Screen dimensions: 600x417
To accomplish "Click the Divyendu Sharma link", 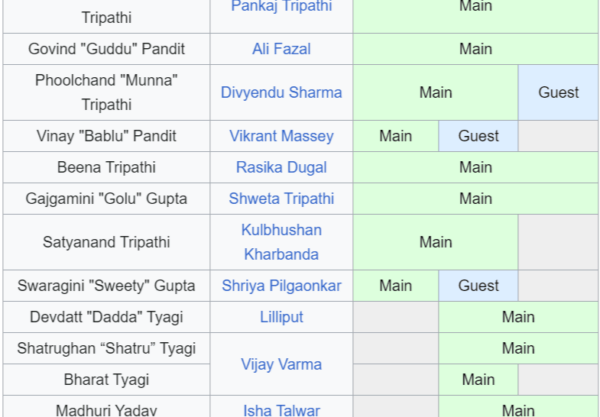I will 281,93.
